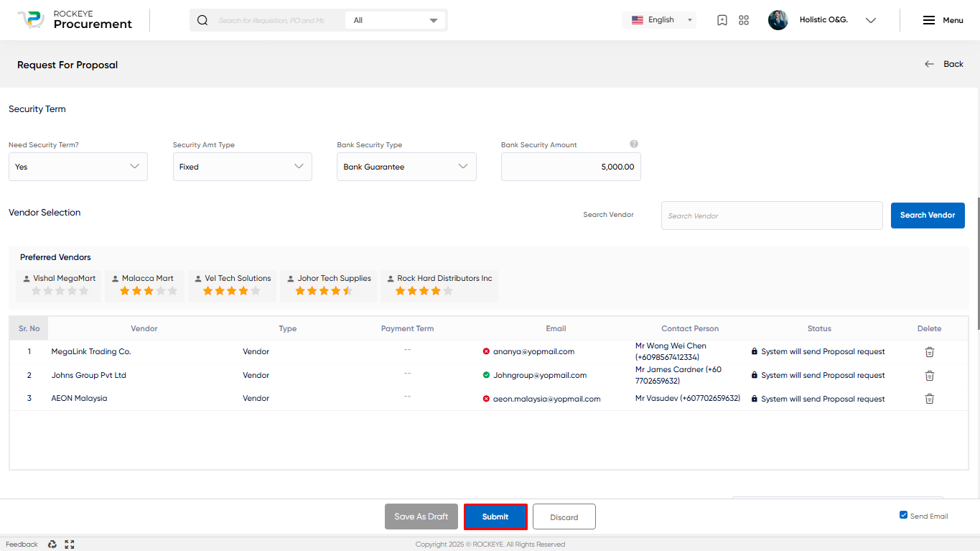
Task: Click the Search Vendor button
Action: click(x=928, y=215)
